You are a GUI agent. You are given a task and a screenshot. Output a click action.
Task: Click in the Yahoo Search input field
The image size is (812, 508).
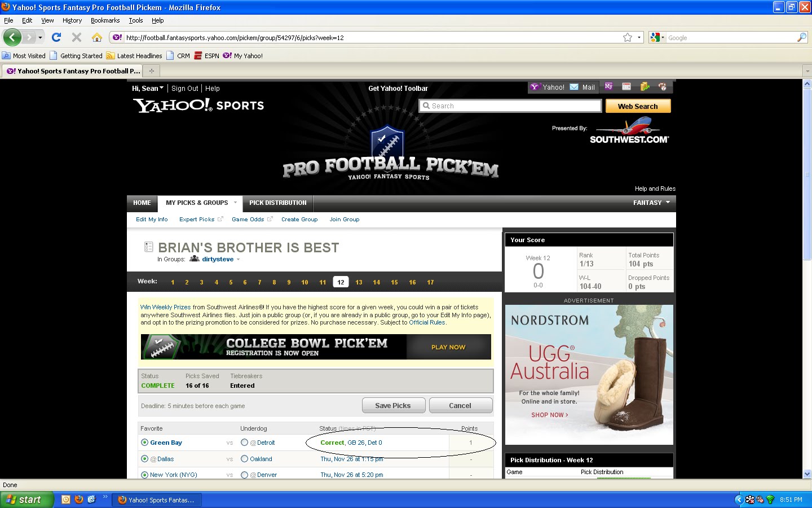tap(511, 106)
